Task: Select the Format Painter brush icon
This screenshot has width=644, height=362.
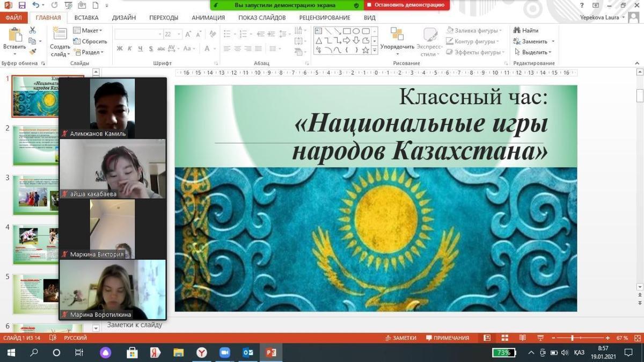Action: click(32, 52)
